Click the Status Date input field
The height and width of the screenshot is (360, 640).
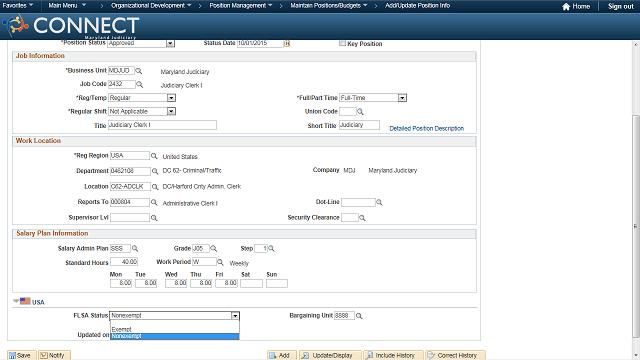tap(260, 43)
